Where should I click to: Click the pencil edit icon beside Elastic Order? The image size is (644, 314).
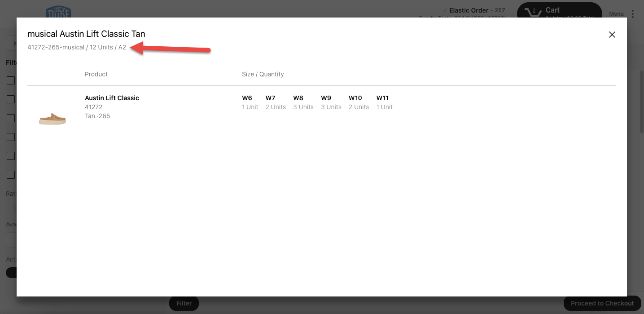pos(445,10)
